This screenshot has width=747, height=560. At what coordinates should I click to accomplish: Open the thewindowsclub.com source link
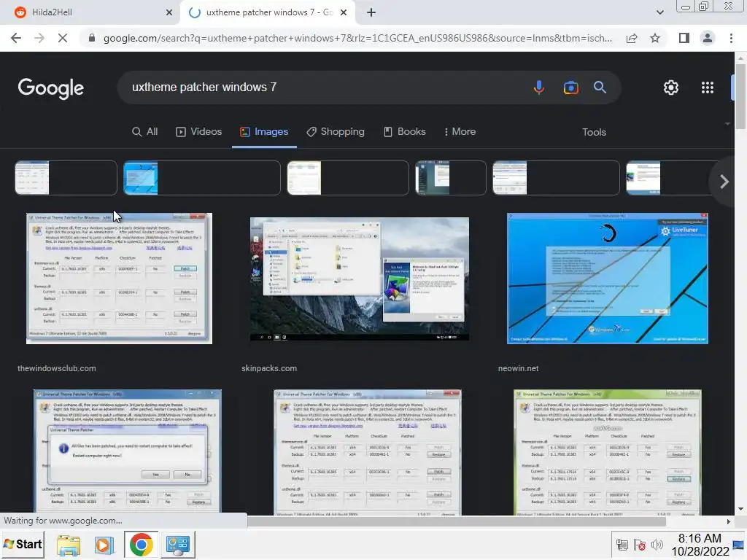point(57,368)
